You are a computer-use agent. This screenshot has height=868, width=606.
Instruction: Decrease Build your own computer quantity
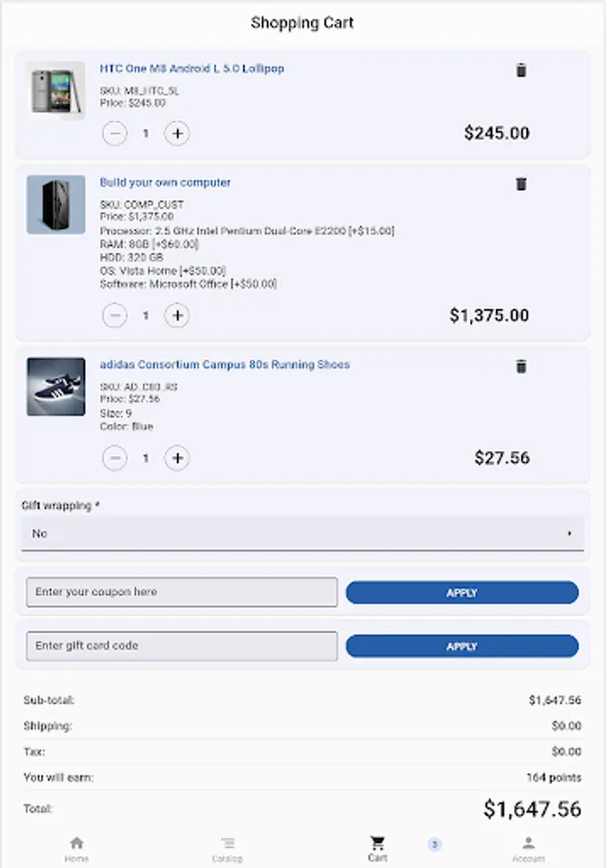[x=115, y=314]
